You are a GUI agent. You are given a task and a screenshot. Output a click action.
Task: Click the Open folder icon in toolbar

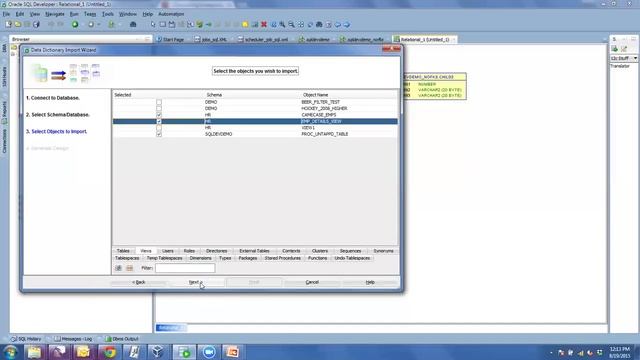18,24
